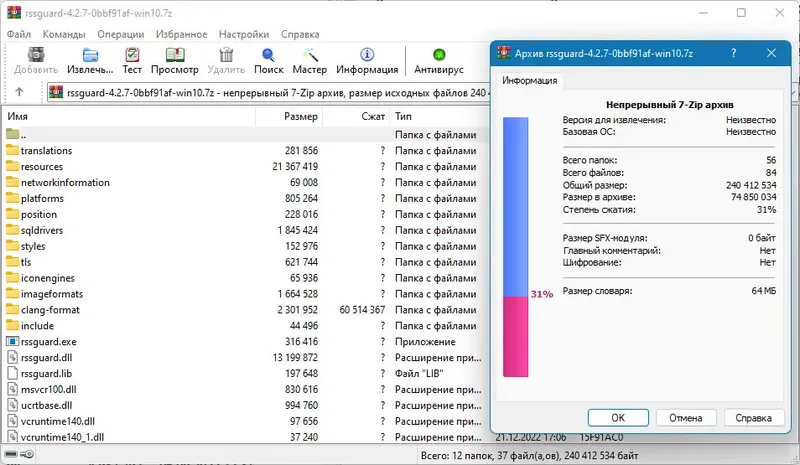This screenshot has height=465, width=800.
Task: Click the rssguard.exe application icon
Action: (12, 341)
